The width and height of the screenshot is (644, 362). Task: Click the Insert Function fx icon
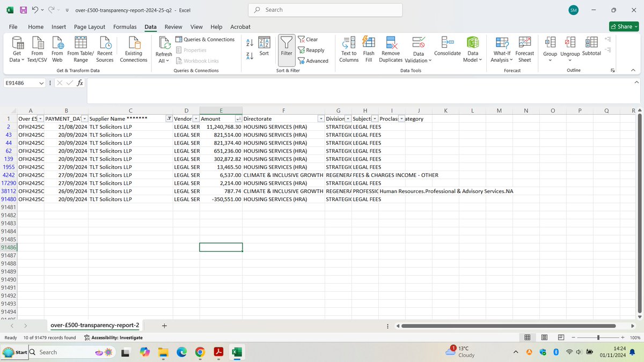79,83
